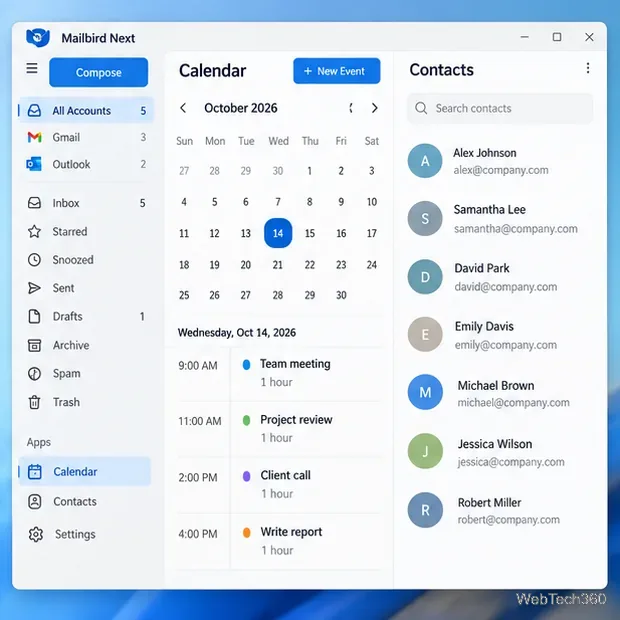This screenshot has height=620, width=620.
Task: Open Michael Brown's avatar
Action: coord(425,392)
